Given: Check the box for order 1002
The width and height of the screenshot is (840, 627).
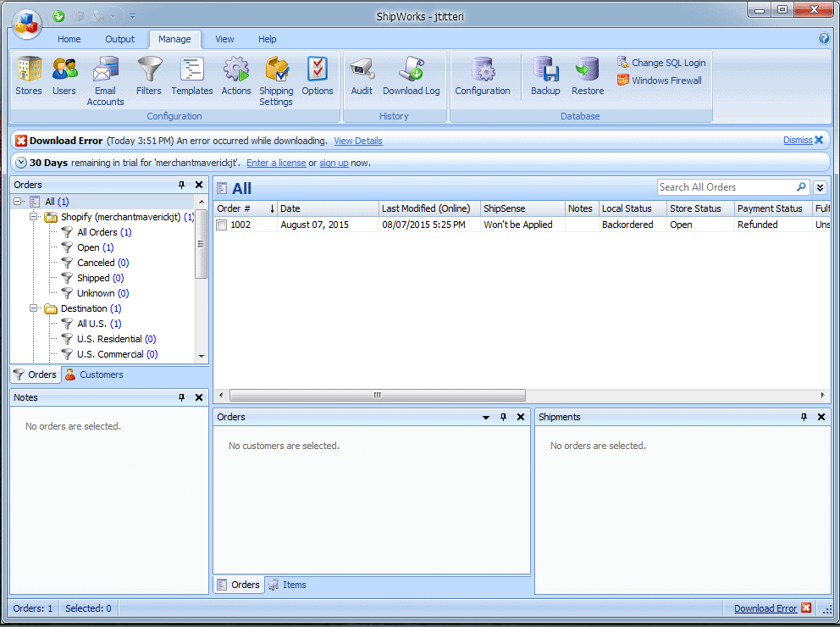Looking at the screenshot, I should 221,225.
